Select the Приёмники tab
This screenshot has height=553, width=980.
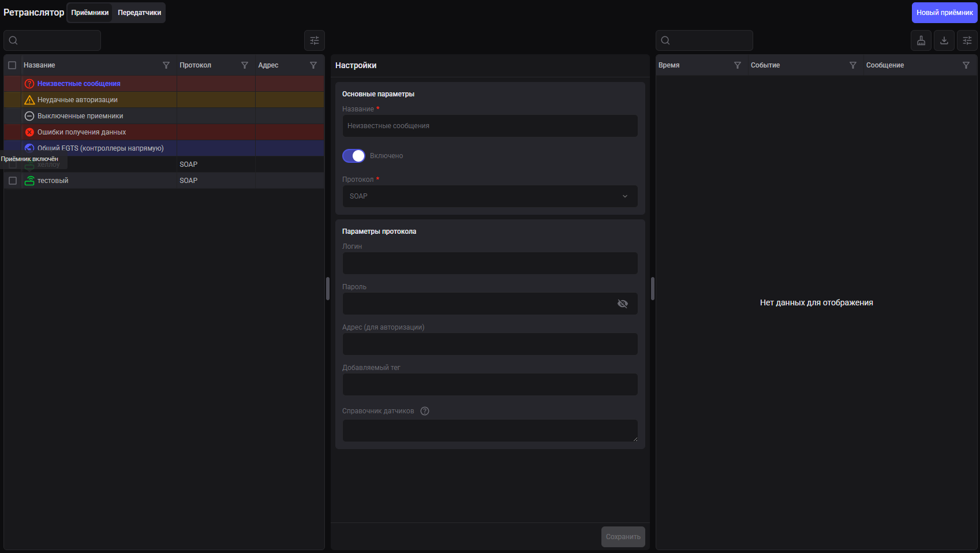pos(90,13)
